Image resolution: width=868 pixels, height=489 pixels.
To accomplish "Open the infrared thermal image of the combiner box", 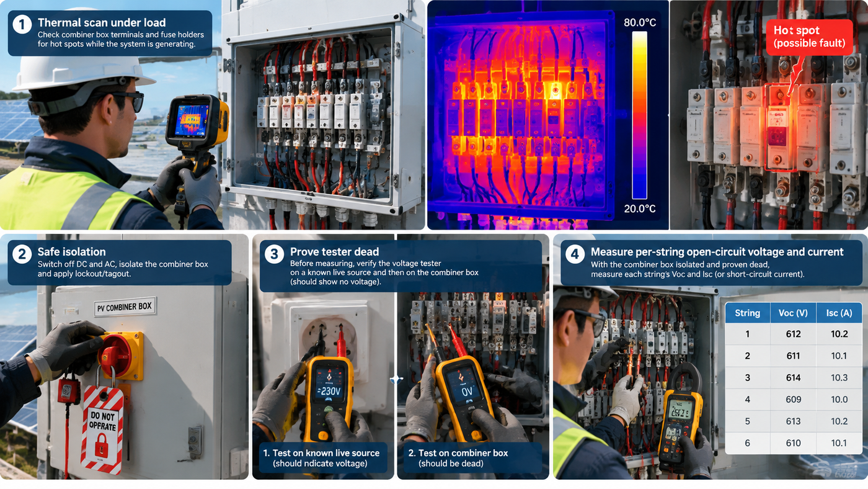I will click(547, 115).
